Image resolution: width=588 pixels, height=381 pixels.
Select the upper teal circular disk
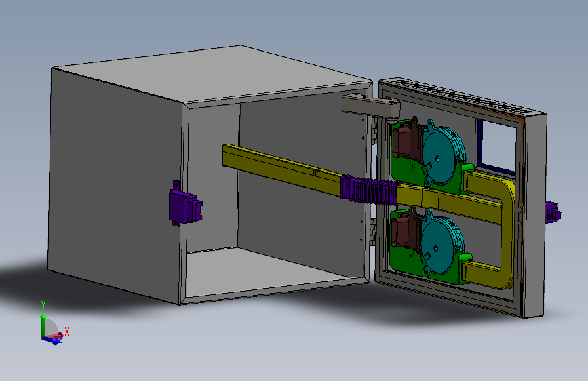coord(444,155)
